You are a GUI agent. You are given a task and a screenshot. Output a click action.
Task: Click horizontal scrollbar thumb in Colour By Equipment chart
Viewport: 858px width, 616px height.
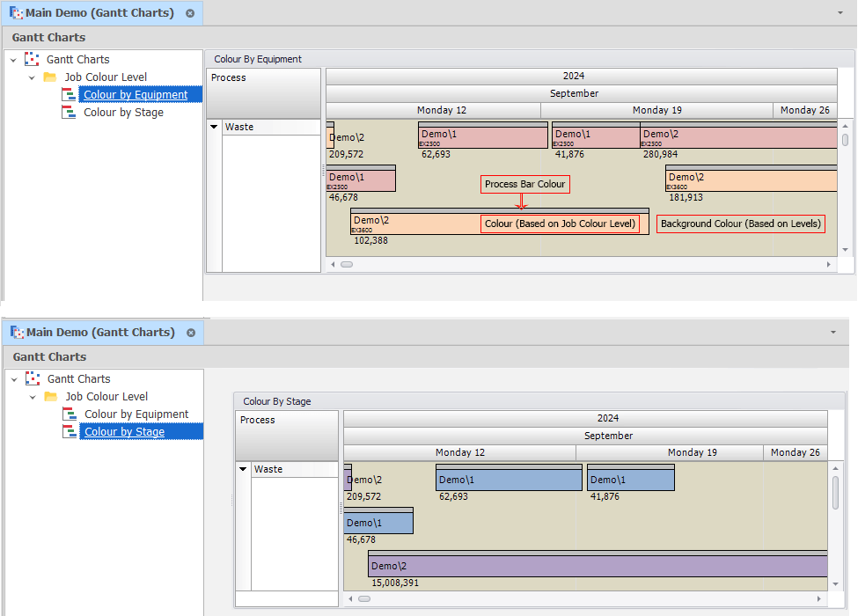pos(347,264)
